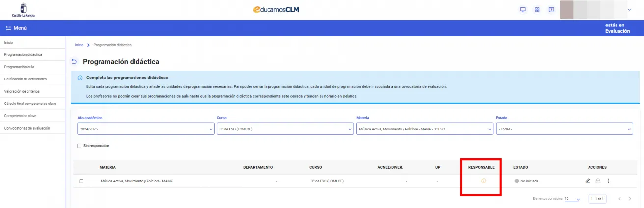
Task: Select Valoración de criterios in sidebar
Action: tap(22, 92)
